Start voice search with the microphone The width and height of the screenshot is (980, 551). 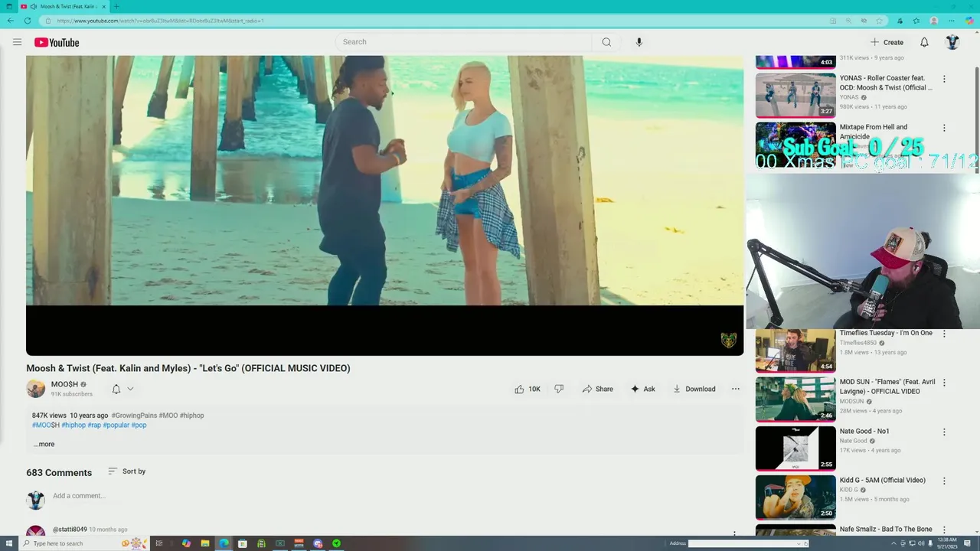pos(639,42)
